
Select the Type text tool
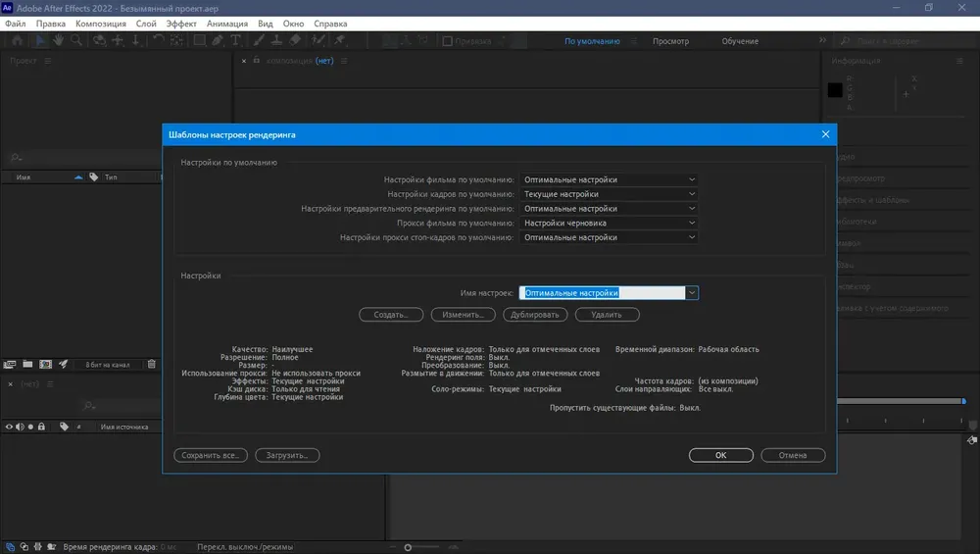point(235,40)
